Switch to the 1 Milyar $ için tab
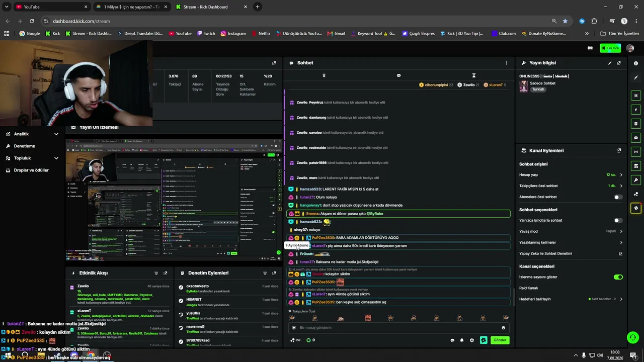 click(131, 7)
